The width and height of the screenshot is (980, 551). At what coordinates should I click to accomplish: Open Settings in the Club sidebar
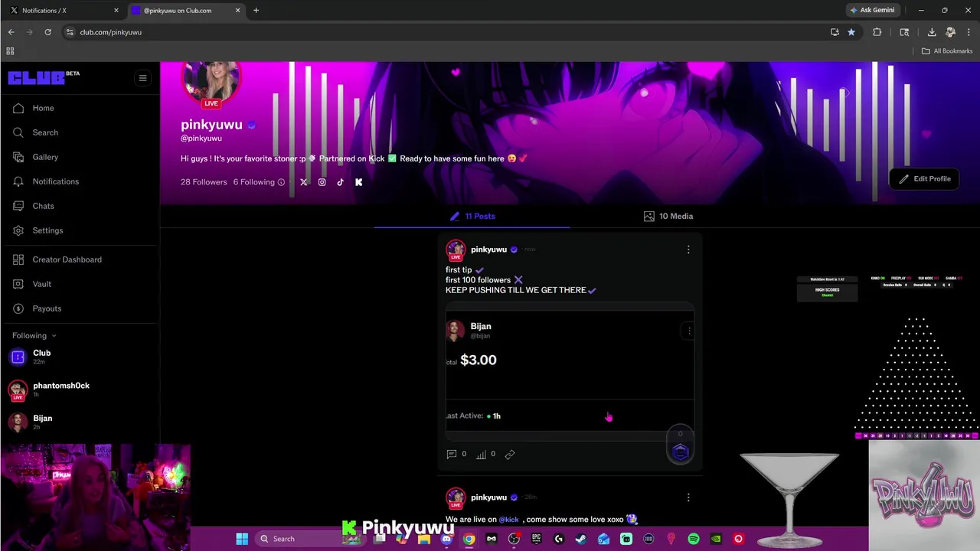38,230
